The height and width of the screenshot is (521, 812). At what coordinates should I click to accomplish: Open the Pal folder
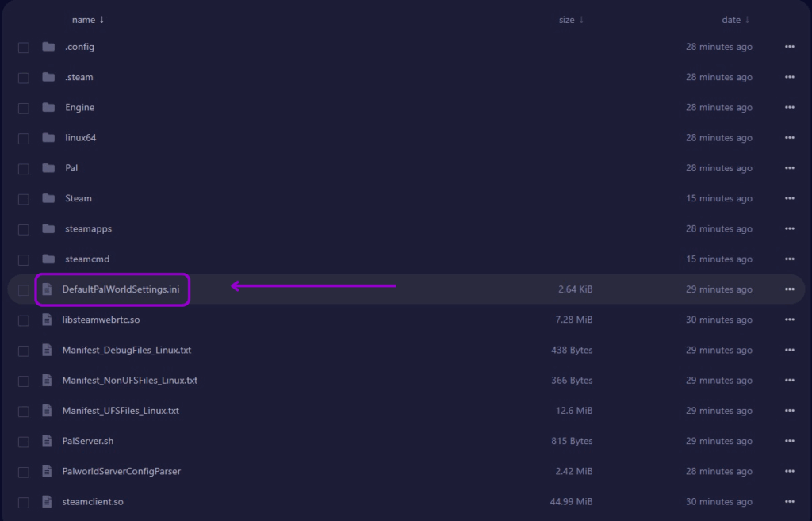click(x=71, y=168)
